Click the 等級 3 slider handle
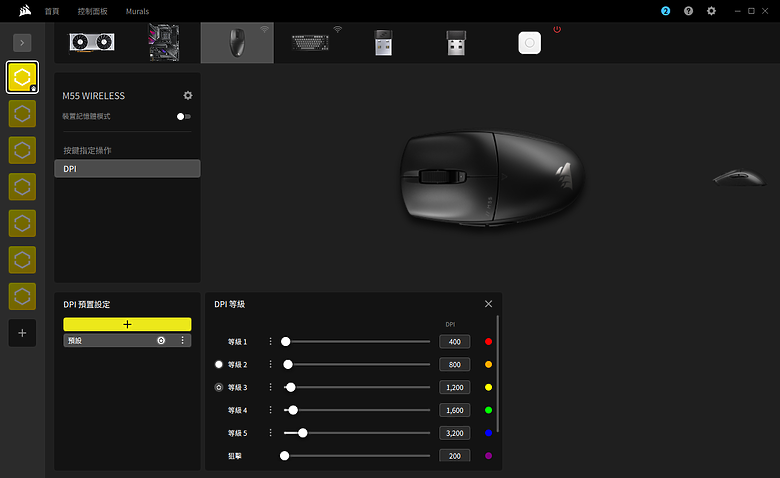The height and width of the screenshot is (478, 780). (x=291, y=387)
